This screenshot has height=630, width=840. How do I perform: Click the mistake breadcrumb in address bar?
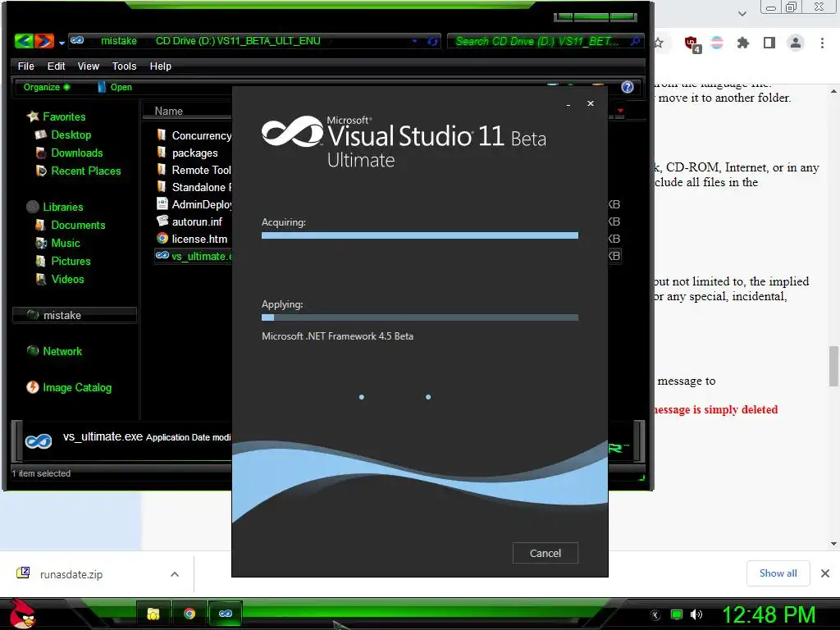coord(119,41)
